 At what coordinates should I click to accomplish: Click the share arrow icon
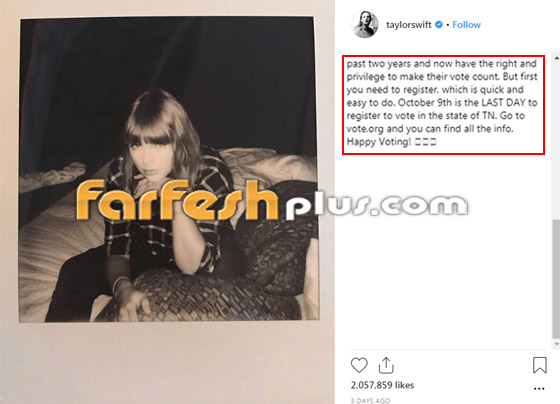pyautogui.click(x=386, y=365)
